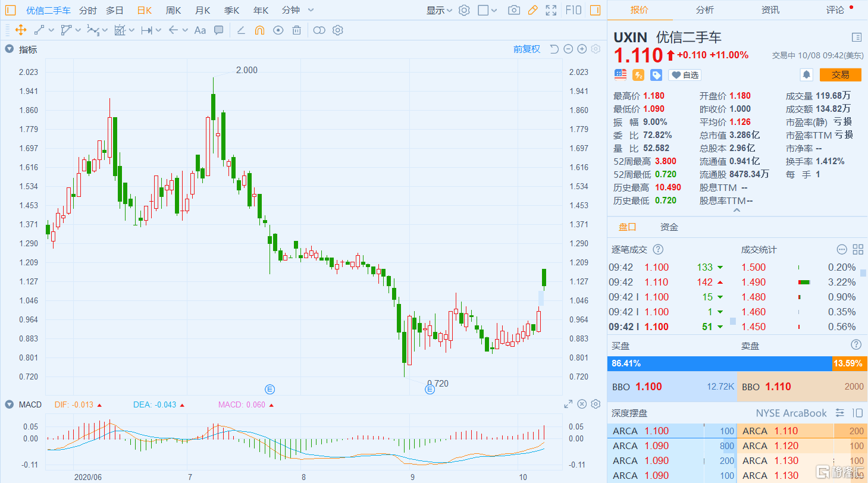Screen dimensions: 868x483
Task: Click the 前复权 adjustment link
Action: point(527,49)
